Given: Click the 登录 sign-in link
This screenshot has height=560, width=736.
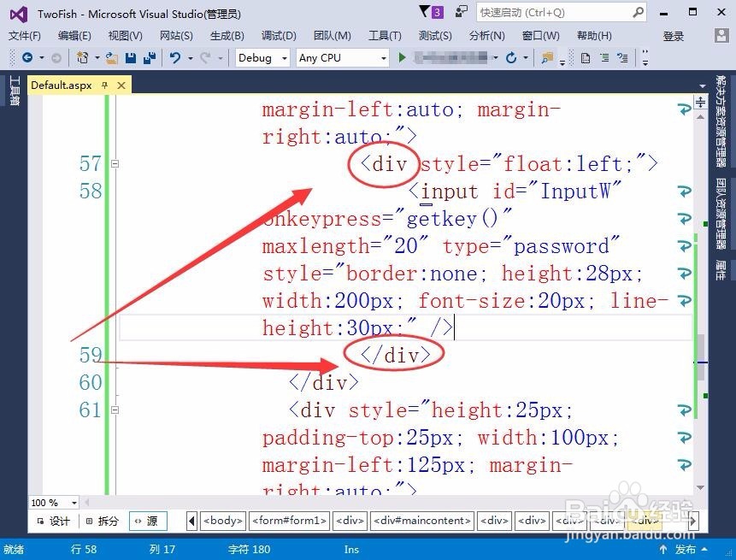Looking at the screenshot, I should pyautogui.click(x=673, y=36).
